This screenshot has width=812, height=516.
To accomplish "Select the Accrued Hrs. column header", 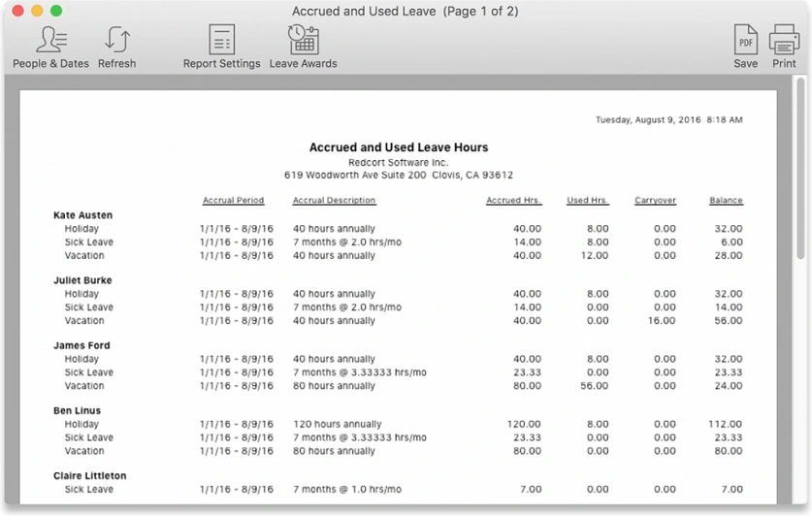I will click(x=513, y=201).
